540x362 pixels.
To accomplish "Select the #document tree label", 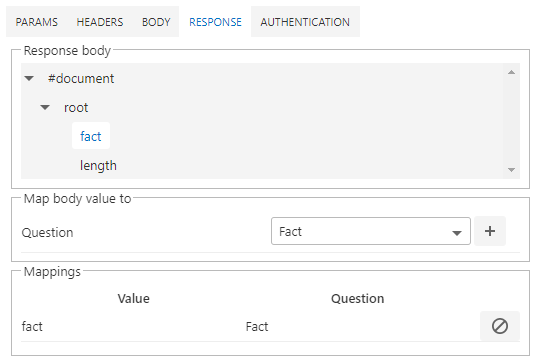I will tap(81, 79).
